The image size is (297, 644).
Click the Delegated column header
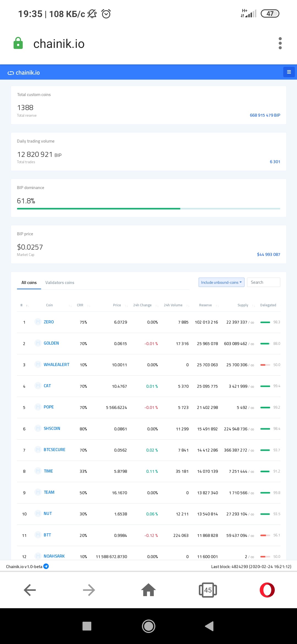coord(268,305)
